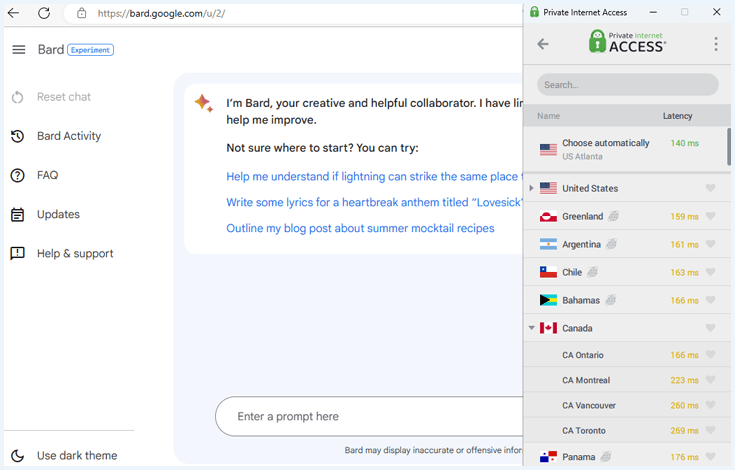The width and height of the screenshot is (735, 470).
Task: Reload the Bard page
Action: [x=44, y=13]
